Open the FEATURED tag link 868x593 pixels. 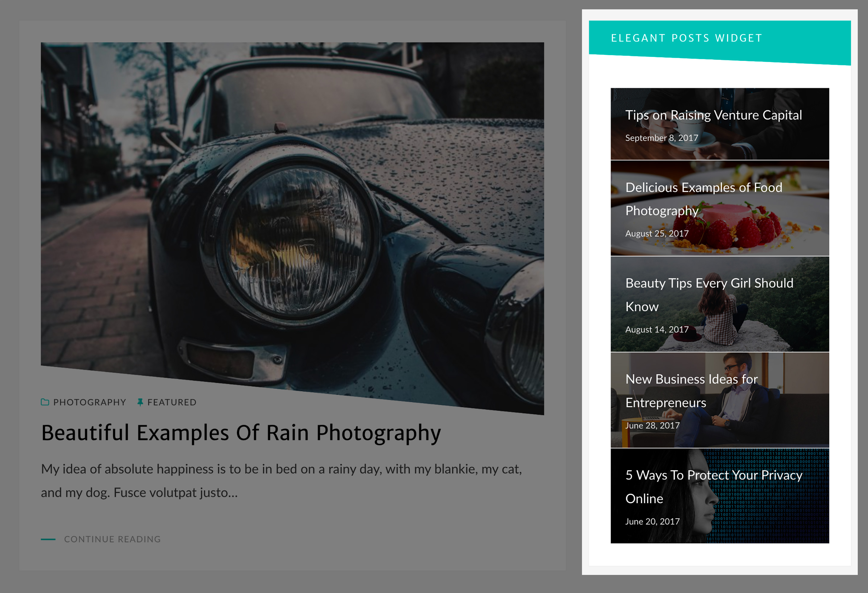coord(172,402)
